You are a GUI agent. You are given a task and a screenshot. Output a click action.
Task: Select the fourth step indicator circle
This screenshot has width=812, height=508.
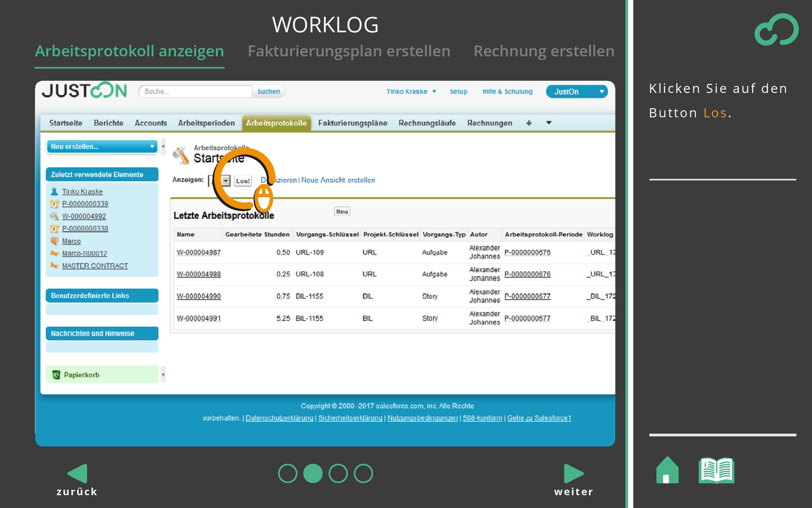pos(363,473)
